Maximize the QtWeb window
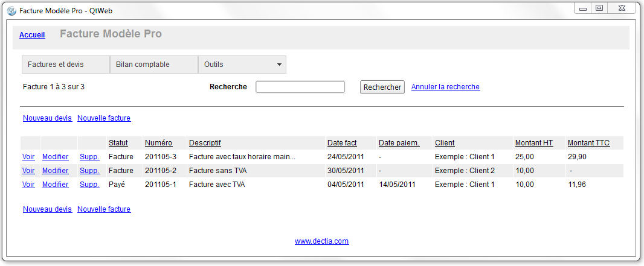This screenshot has height=266, width=644. [x=599, y=8]
